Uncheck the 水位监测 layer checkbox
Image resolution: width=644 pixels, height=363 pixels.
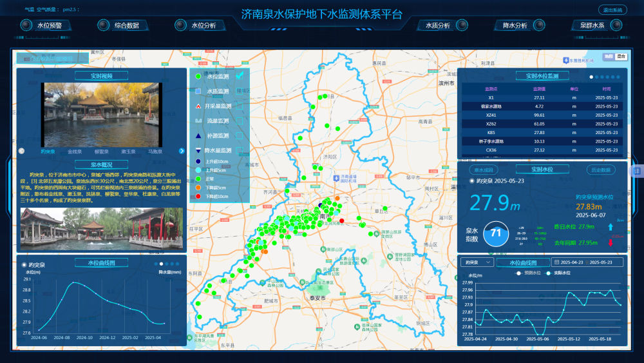[240, 76]
